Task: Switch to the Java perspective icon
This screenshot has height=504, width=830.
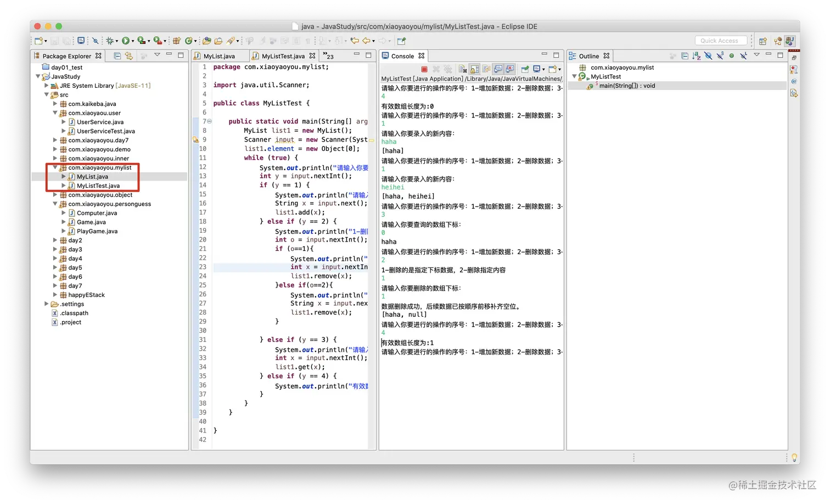Action: click(790, 41)
